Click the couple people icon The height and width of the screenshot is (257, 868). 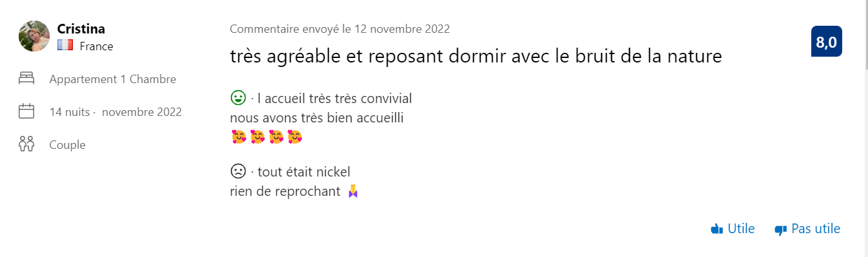(26, 144)
